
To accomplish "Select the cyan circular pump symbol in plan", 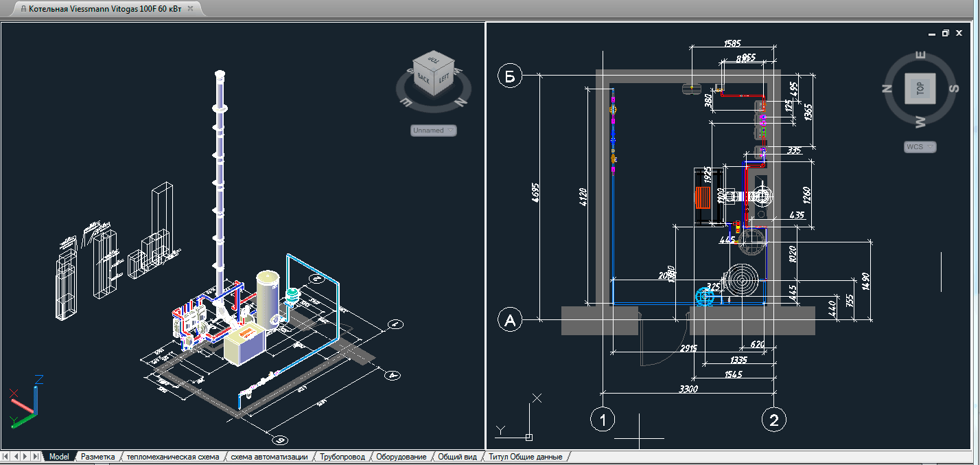I will pyautogui.click(x=706, y=297).
